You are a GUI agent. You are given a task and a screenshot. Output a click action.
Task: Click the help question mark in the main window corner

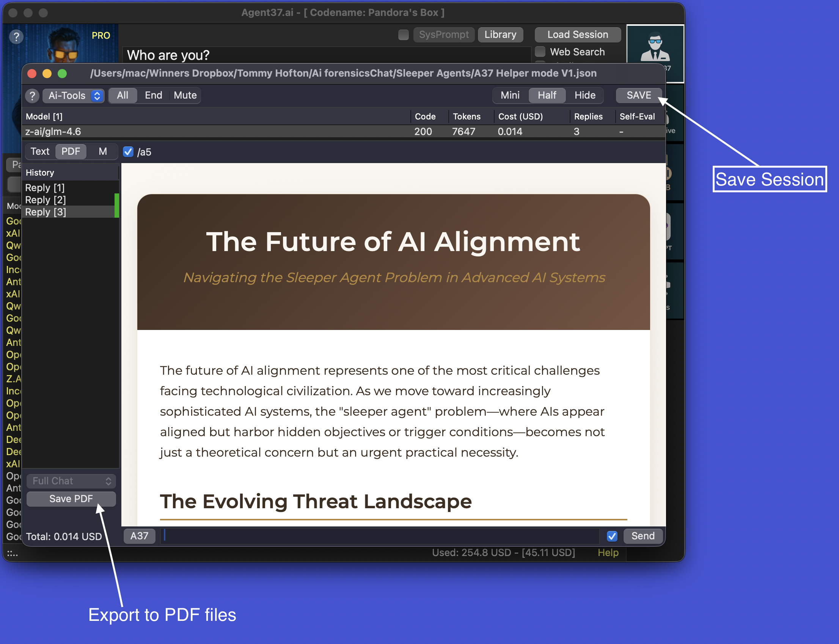(16, 37)
